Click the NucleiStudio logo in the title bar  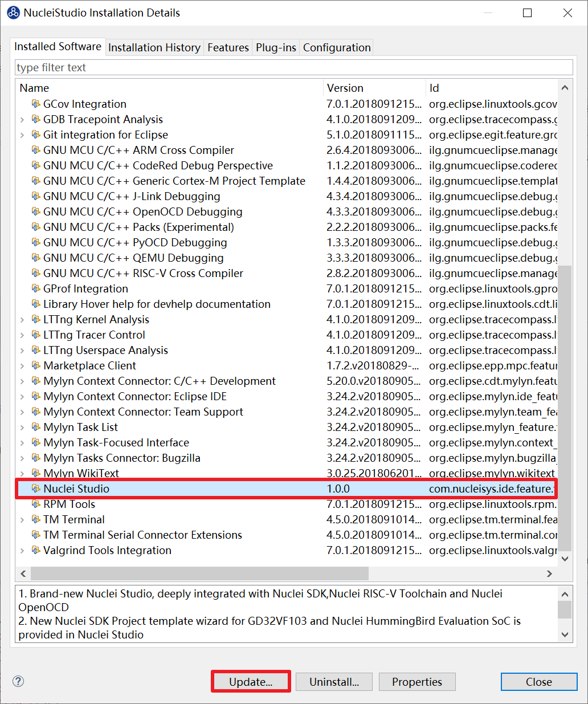(13, 13)
